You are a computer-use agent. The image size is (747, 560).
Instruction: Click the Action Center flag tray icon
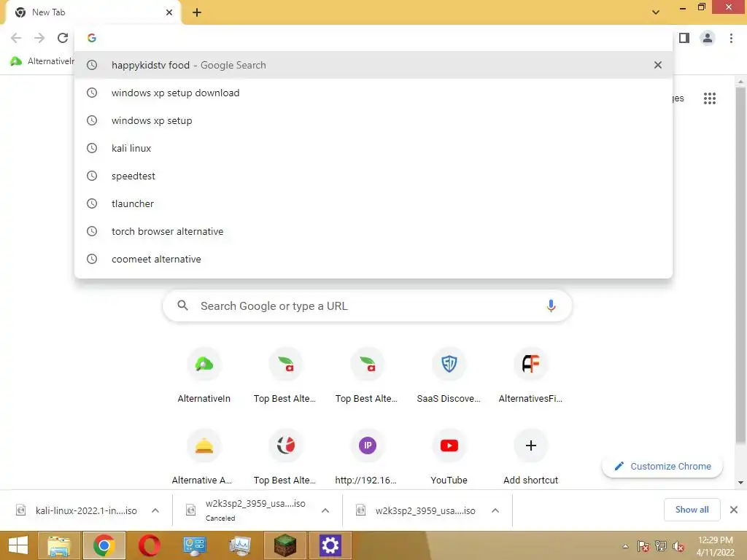[643, 546]
